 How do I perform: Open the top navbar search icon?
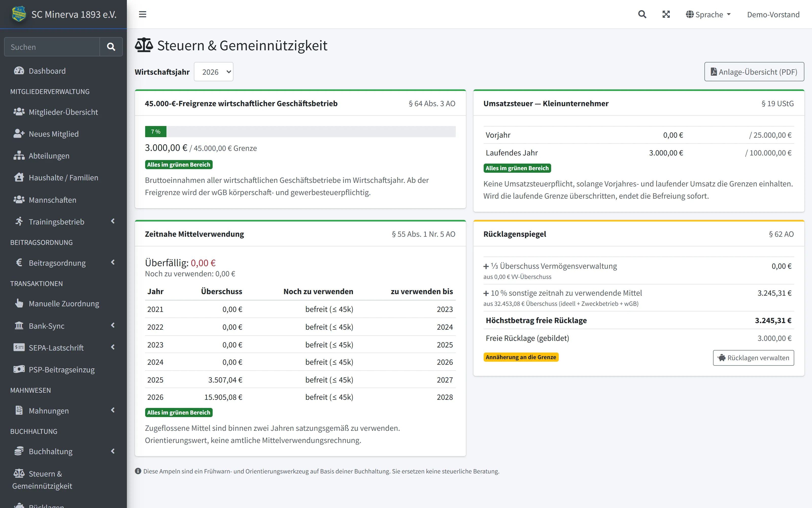click(x=642, y=14)
